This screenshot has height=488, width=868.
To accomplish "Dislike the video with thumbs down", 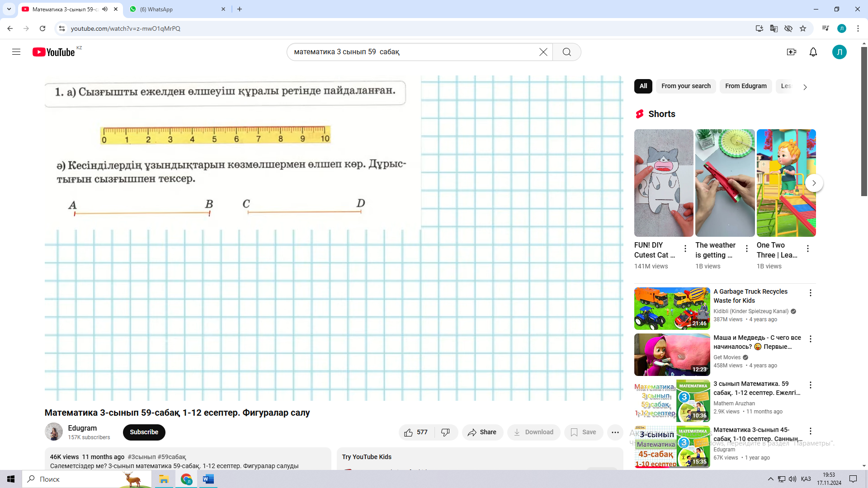I will tap(446, 432).
